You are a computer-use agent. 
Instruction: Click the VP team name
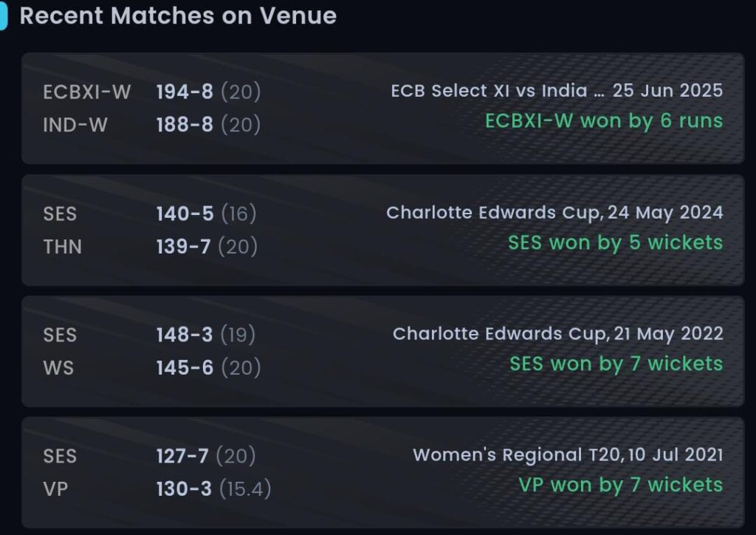tap(57, 489)
